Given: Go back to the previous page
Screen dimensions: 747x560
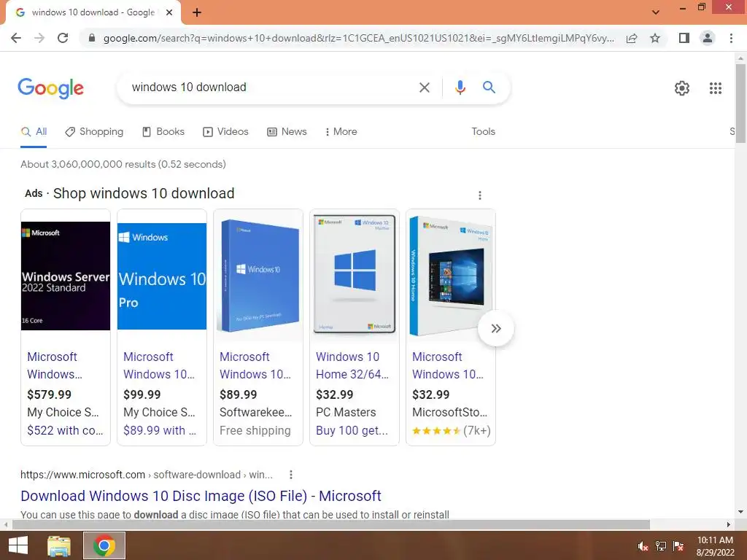Looking at the screenshot, I should tap(16, 38).
